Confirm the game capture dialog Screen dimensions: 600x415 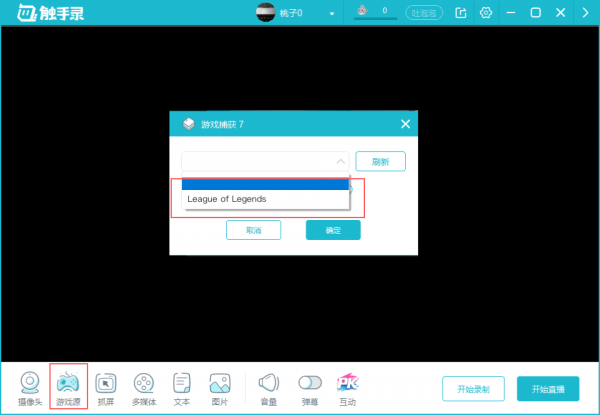pyautogui.click(x=333, y=230)
